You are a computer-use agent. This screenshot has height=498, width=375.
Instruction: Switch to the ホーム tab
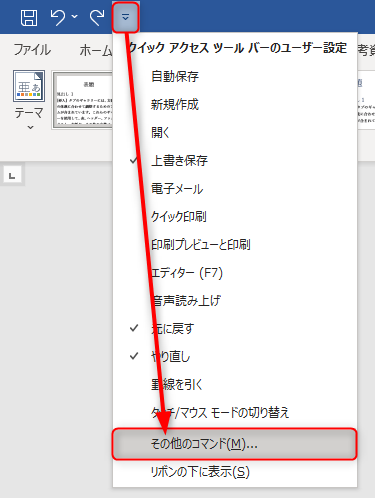coord(95,50)
